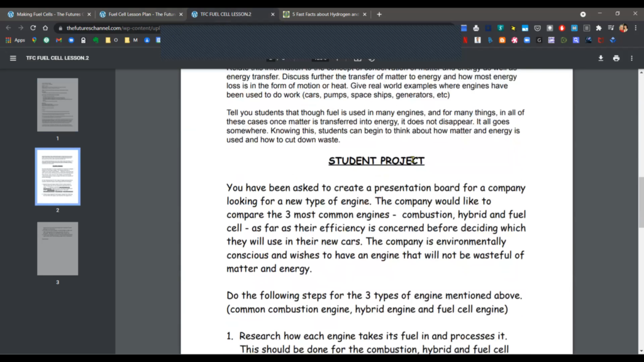Reload the page with the refresh icon
The height and width of the screenshot is (362, 644).
click(x=33, y=28)
